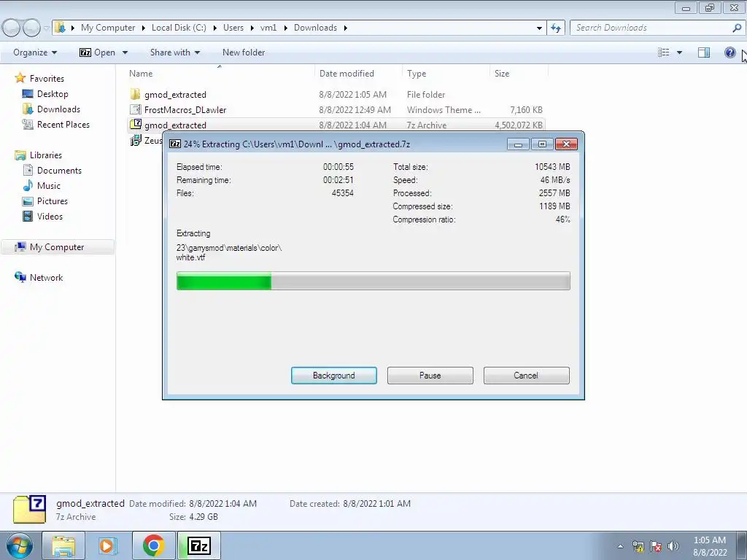The image size is (747, 560).
Task: Click the 7z icon in extraction title bar
Action: coord(175,144)
